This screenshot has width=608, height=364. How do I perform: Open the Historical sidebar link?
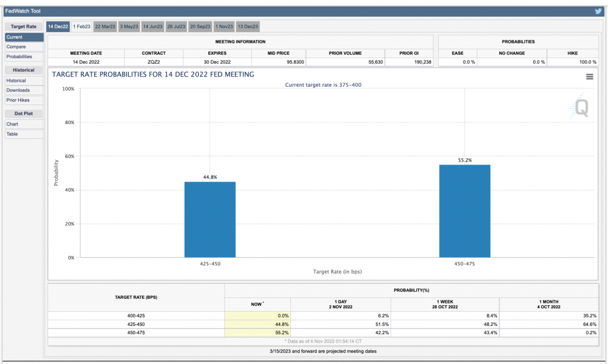tap(24, 81)
